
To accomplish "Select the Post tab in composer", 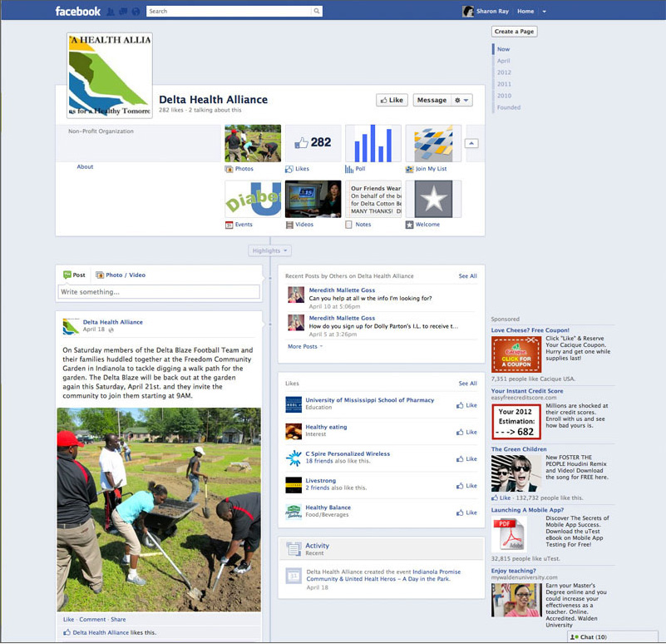I will tap(74, 275).
